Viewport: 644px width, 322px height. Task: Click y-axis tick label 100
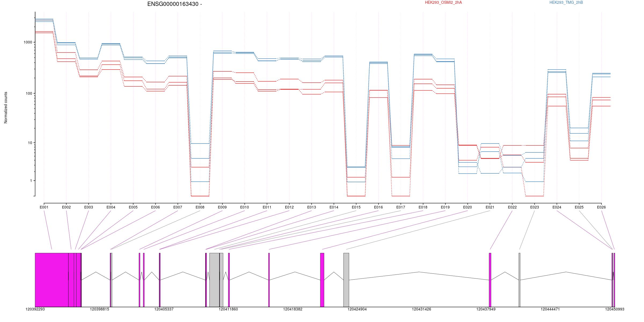pyautogui.click(x=29, y=93)
